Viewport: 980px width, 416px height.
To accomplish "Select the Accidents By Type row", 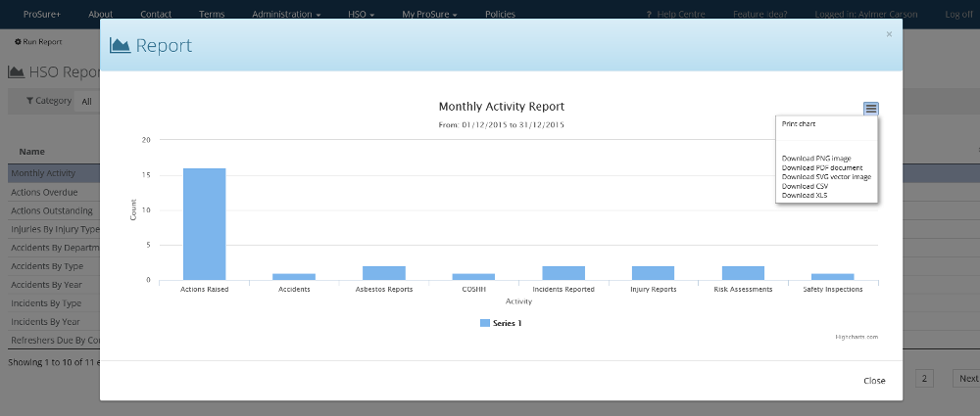I will point(55,266).
